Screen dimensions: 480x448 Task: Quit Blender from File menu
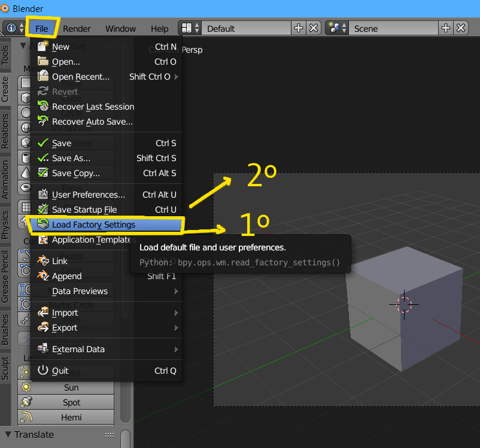[x=106, y=371]
